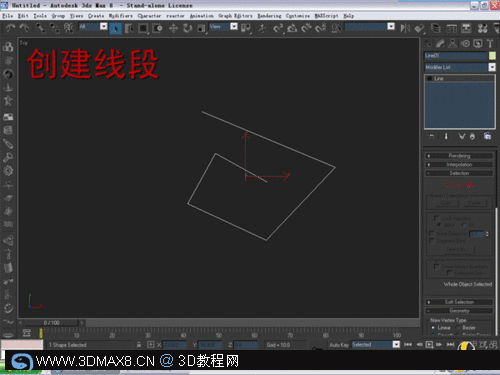This screenshot has height=375, width=500.
Task: Click the Mirror tool icon
Action: tap(405, 28)
